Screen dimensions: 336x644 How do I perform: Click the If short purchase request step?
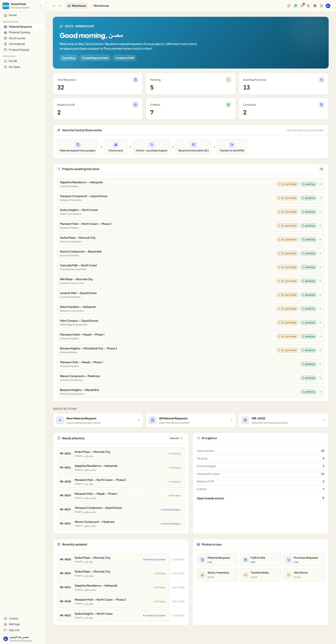click(x=151, y=147)
